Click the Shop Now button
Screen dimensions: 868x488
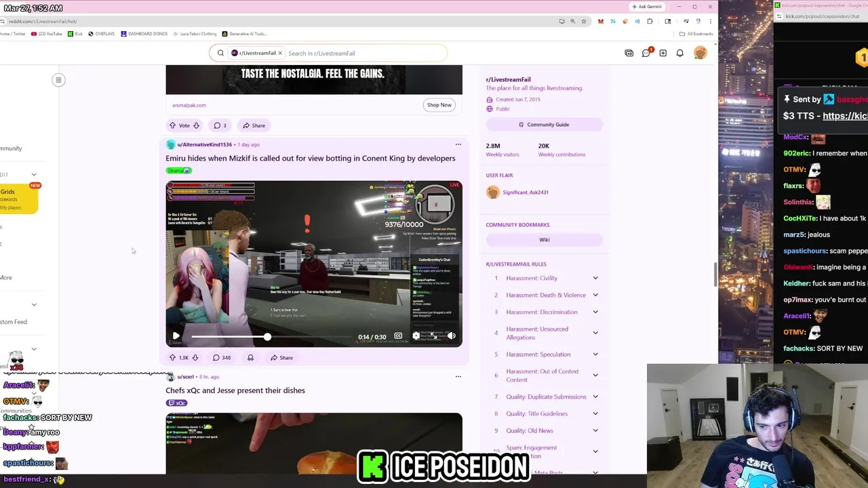pos(439,105)
